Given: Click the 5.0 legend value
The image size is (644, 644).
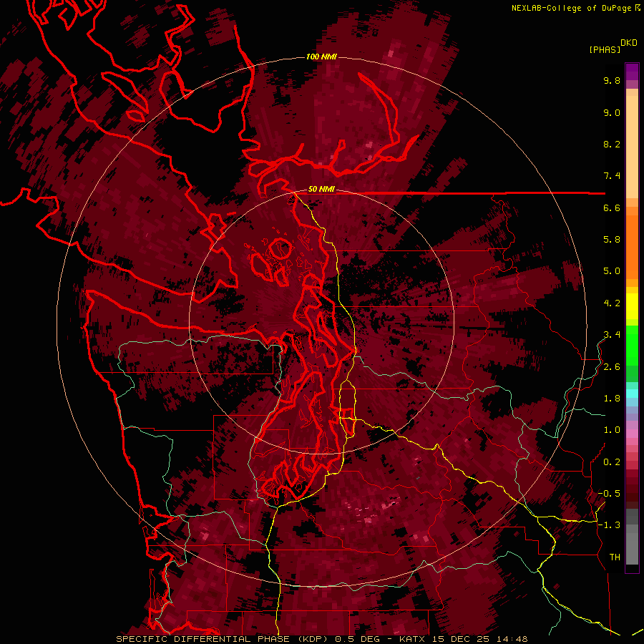Looking at the screenshot, I should [612, 271].
